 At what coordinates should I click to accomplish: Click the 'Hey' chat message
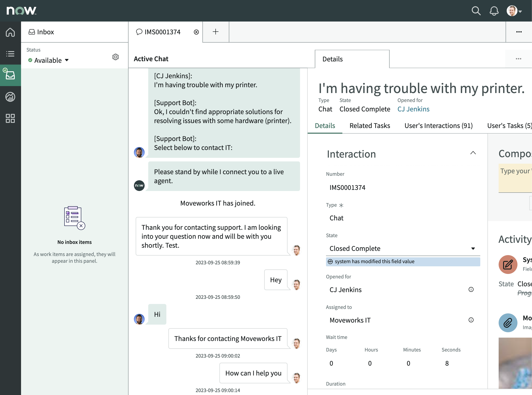(276, 280)
